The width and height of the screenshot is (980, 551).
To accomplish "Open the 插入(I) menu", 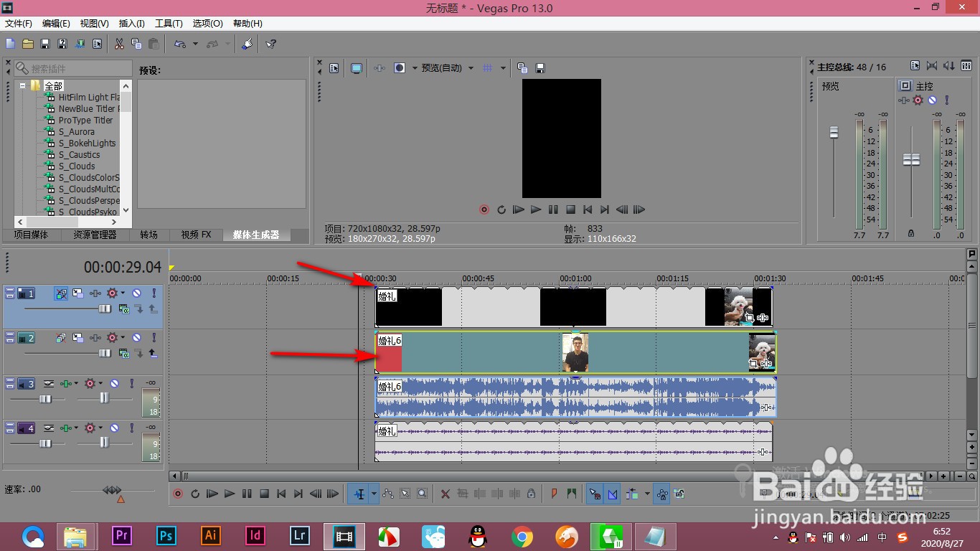I will [131, 24].
